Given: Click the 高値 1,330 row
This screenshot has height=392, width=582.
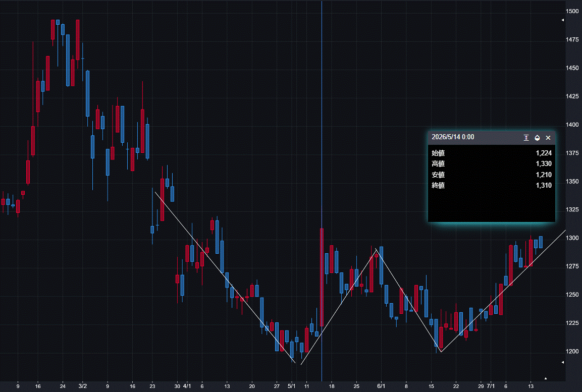Looking at the screenshot, I should [492, 163].
